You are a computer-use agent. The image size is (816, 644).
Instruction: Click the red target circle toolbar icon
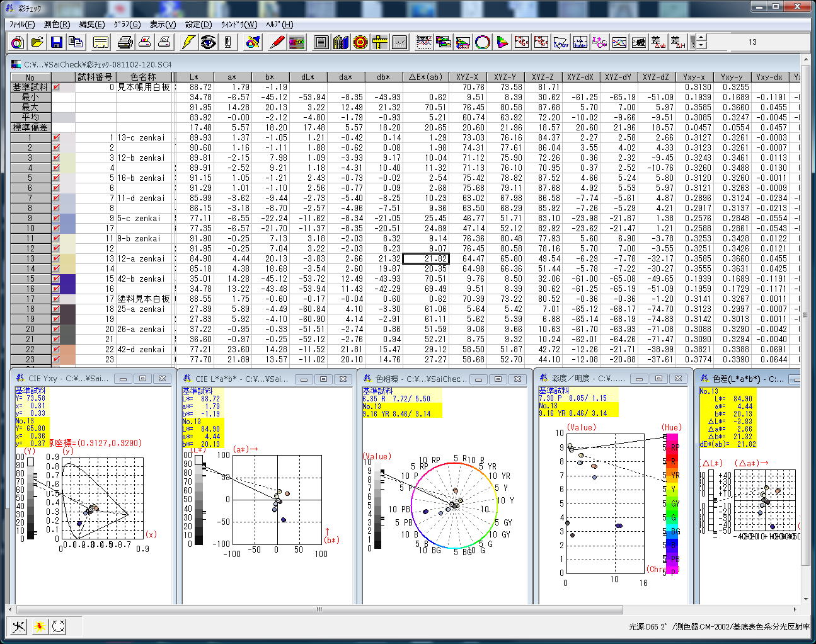coord(360,42)
